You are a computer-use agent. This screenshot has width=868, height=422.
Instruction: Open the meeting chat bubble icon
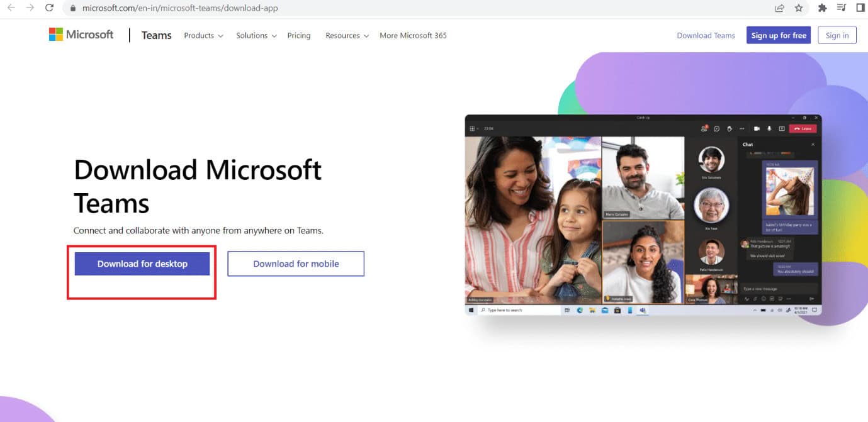tap(716, 128)
